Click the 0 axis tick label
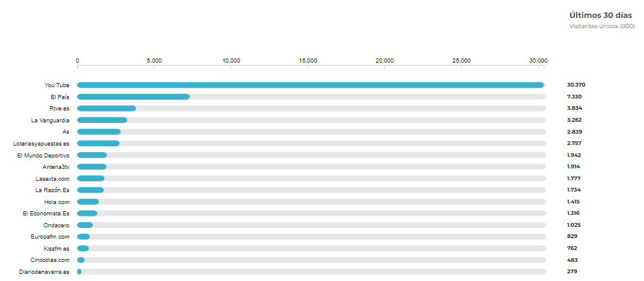644x281 pixels. 77,61
